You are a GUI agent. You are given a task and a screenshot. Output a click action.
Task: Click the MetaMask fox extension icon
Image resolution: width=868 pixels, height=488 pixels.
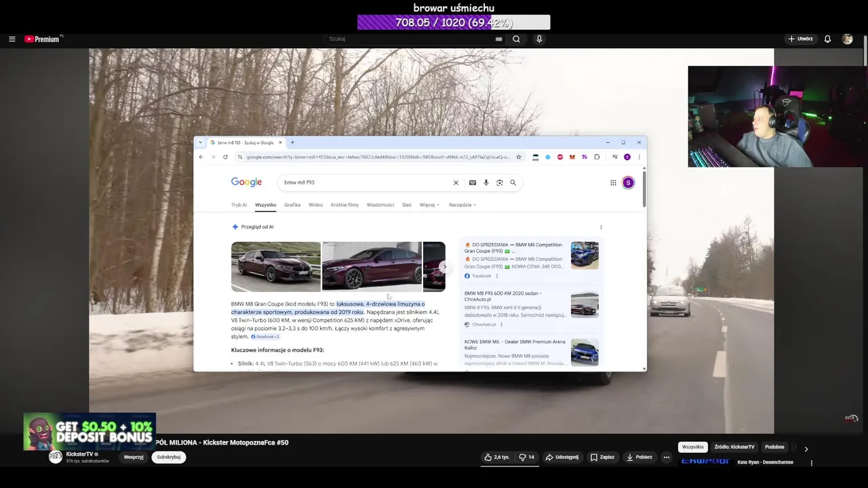(572, 157)
